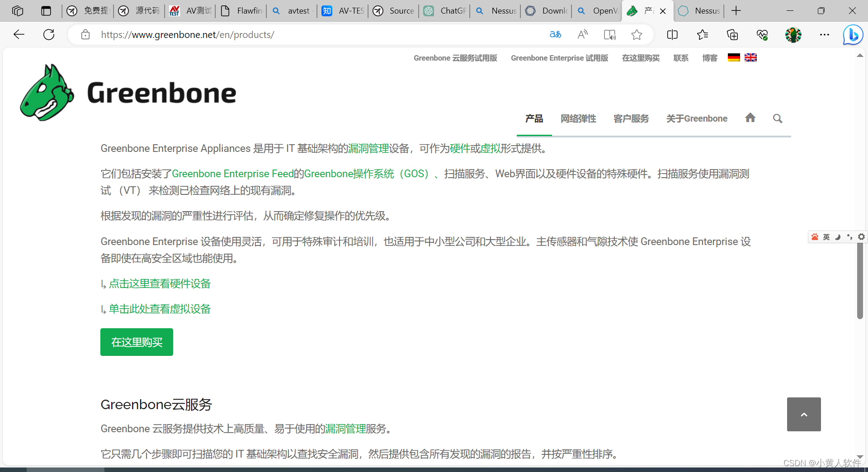
Task: Open immersive reader icon
Action: pos(610,34)
